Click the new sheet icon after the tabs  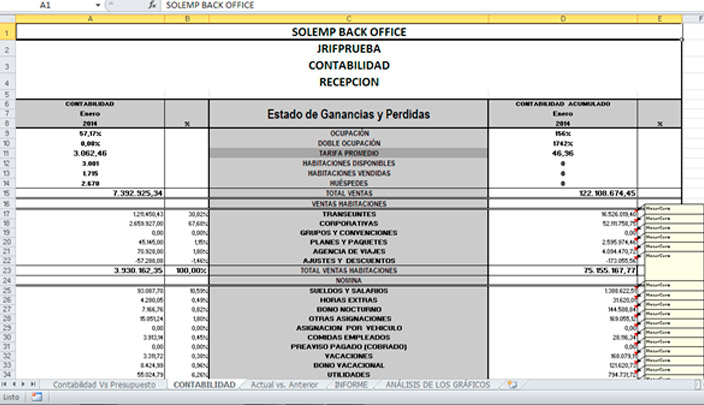coord(512,384)
